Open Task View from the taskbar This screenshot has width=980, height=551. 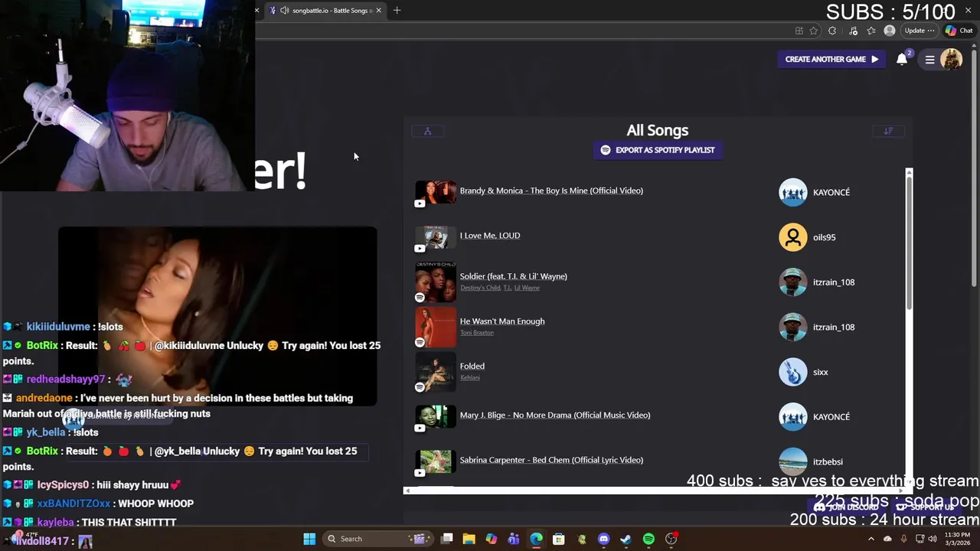point(446,539)
